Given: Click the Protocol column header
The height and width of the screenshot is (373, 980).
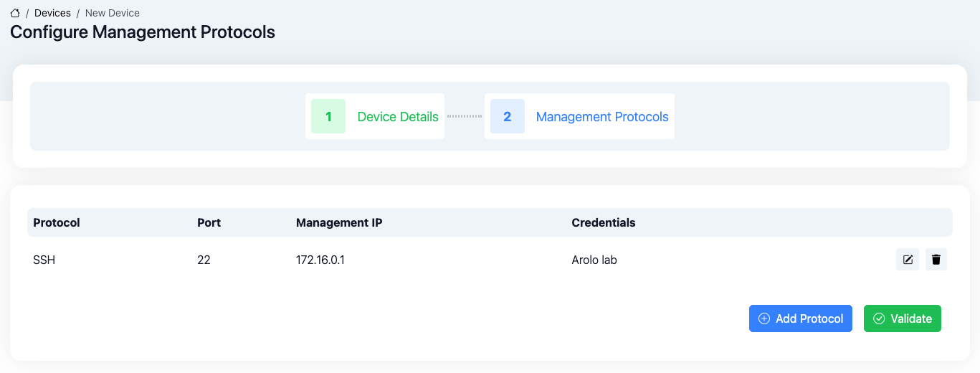Looking at the screenshot, I should tap(57, 222).
